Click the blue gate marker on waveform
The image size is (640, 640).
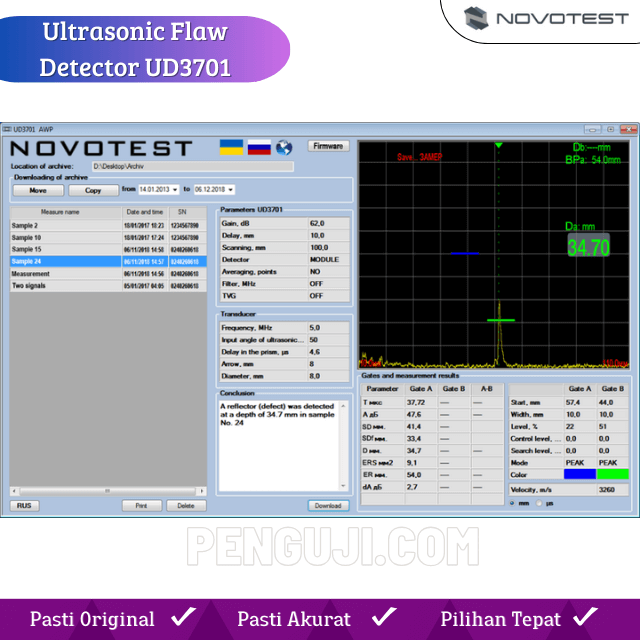[x=464, y=253]
